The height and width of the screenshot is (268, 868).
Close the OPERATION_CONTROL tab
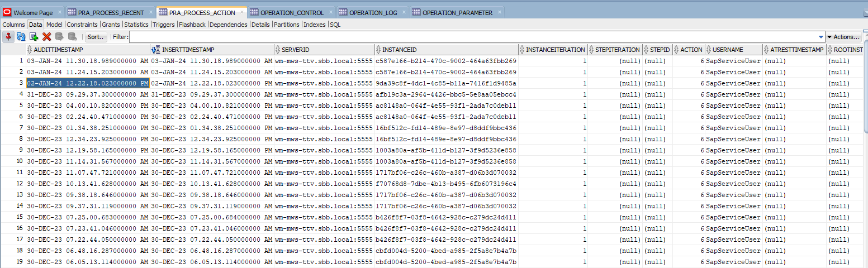click(330, 12)
